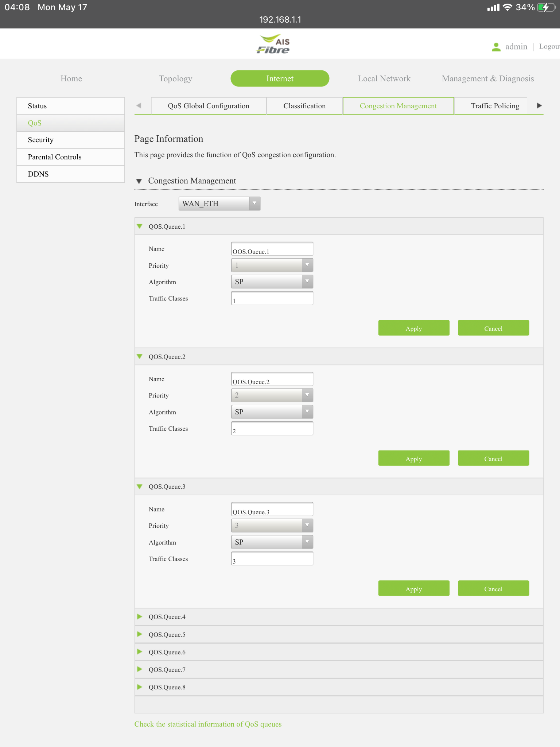The width and height of the screenshot is (560, 747).
Task: Open Management & Diagnosis menu
Action: (488, 78)
